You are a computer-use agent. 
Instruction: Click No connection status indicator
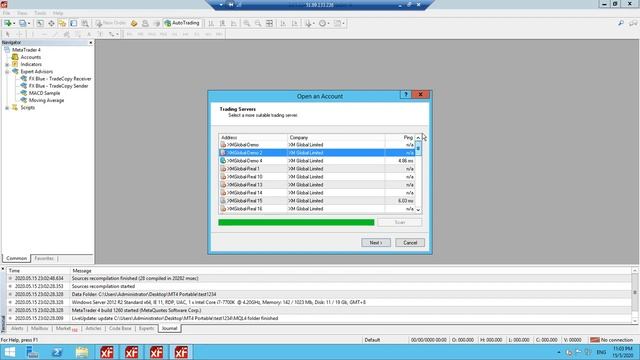tap(612, 340)
